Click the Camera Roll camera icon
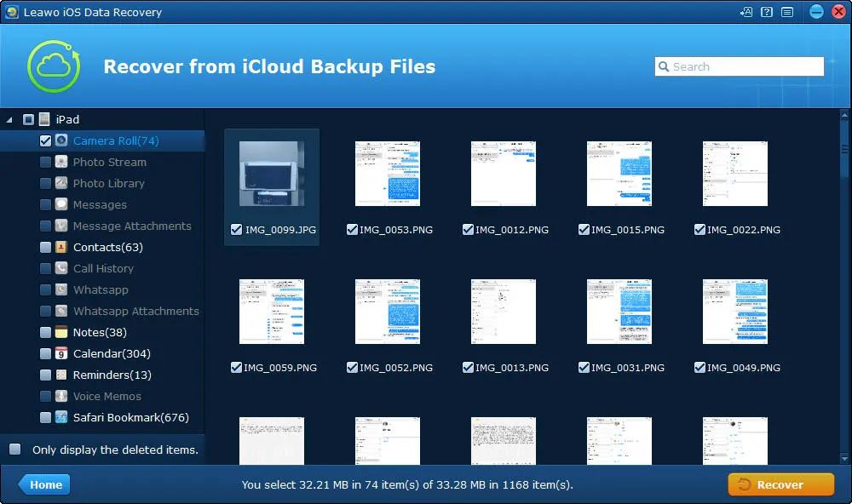This screenshot has width=852, height=504. point(61,140)
